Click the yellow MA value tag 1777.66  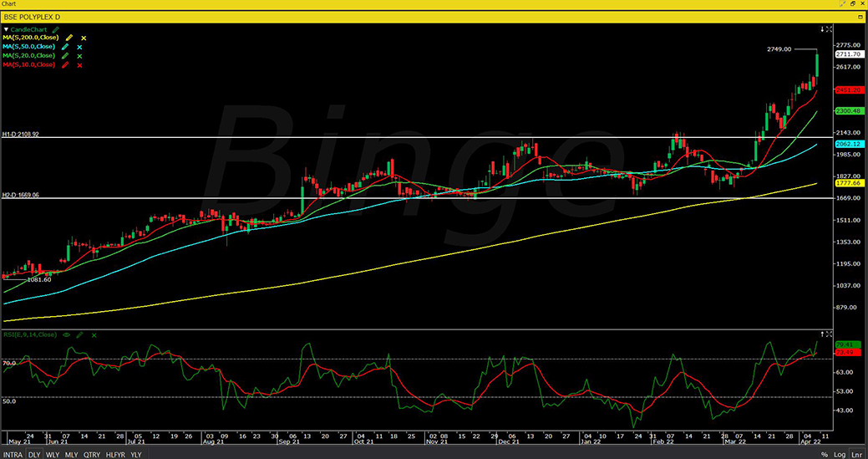849,183
